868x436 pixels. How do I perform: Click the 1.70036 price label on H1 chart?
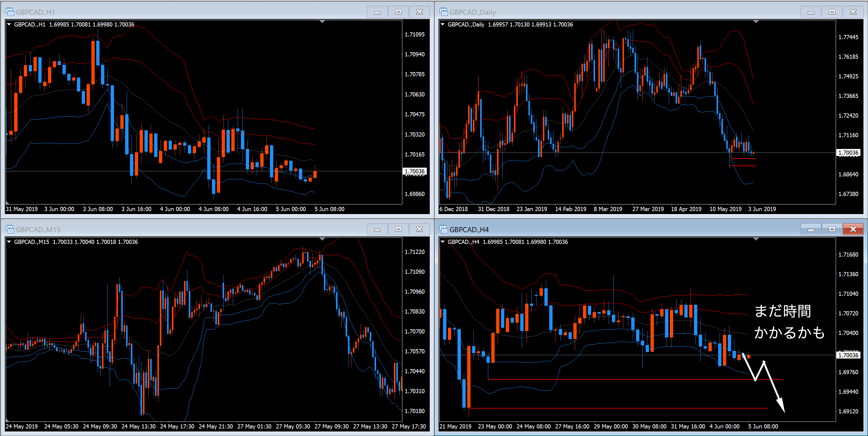click(414, 172)
